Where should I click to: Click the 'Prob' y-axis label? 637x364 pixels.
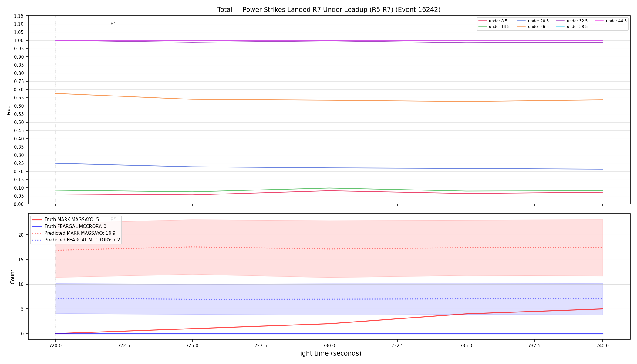(8, 110)
